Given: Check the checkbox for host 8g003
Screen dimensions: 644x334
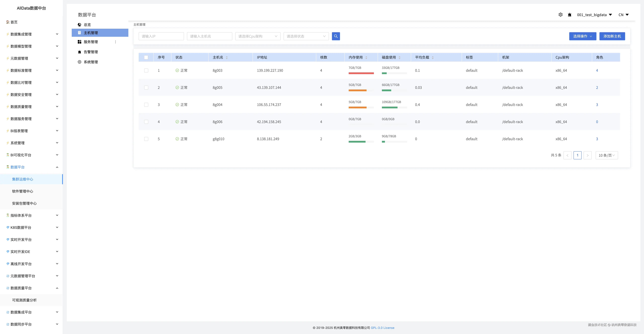Looking at the screenshot, I should tap(146, 70).
